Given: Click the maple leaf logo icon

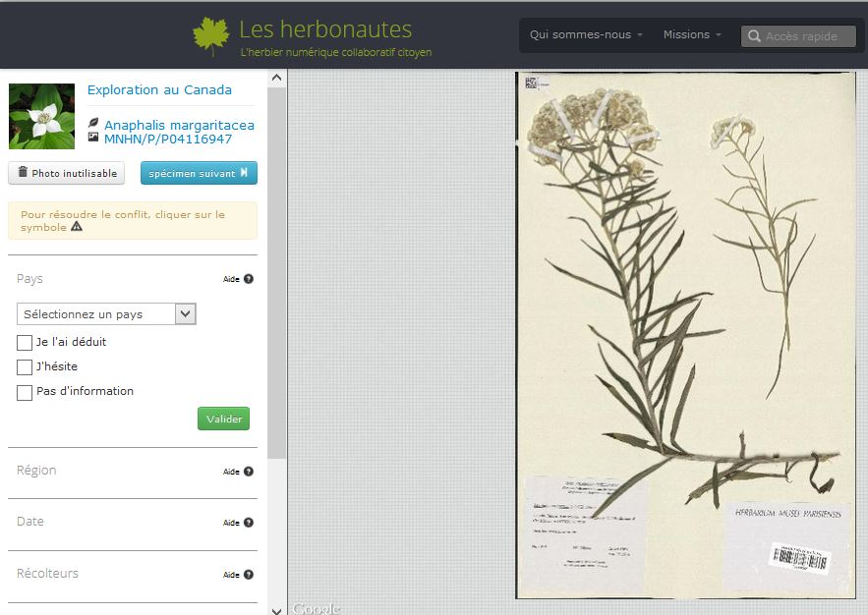Looking at the screenshot, I should point(211,36).
